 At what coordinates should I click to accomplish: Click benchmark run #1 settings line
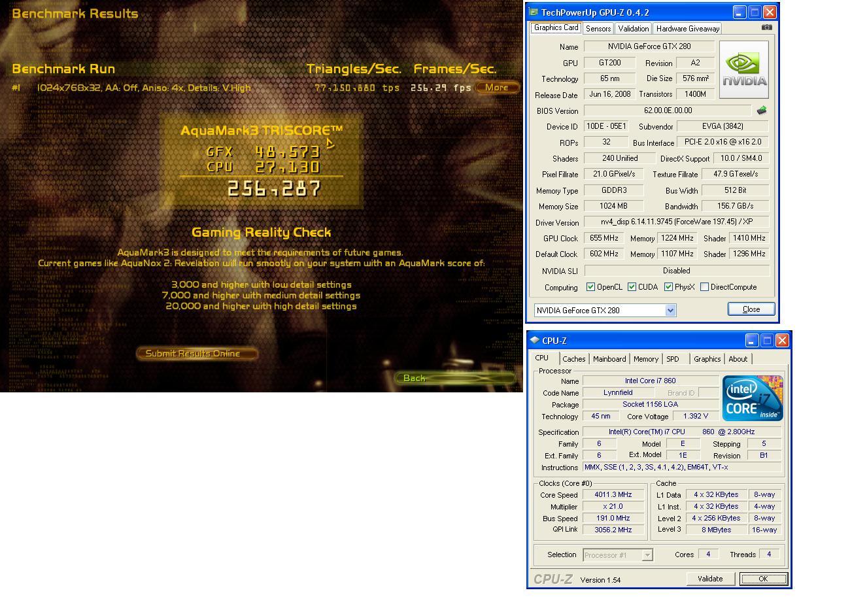coord(144,88)
